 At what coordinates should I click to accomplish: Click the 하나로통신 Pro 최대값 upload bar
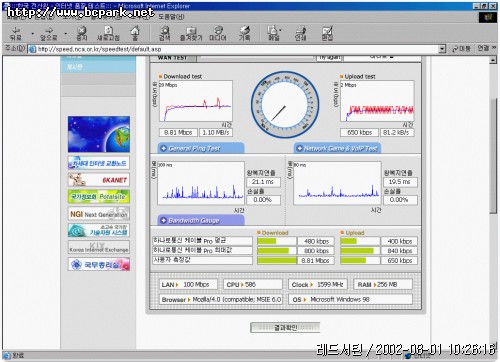tap(360, 251)
